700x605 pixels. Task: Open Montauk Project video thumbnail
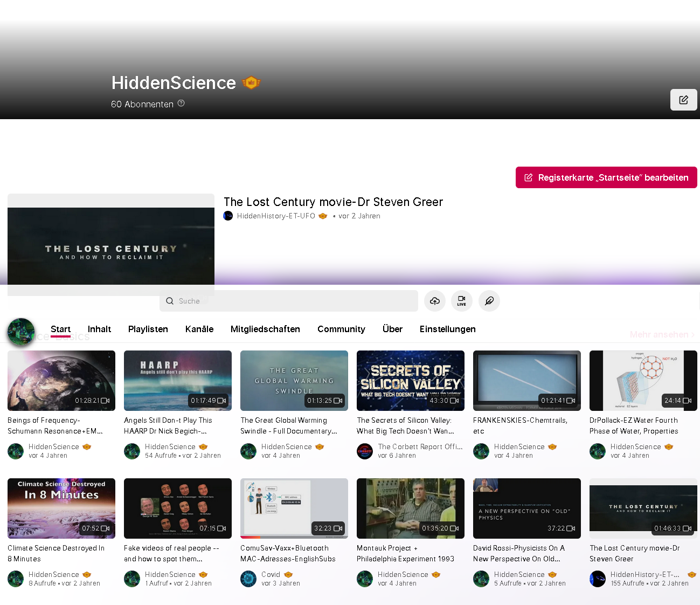[411, 508]
